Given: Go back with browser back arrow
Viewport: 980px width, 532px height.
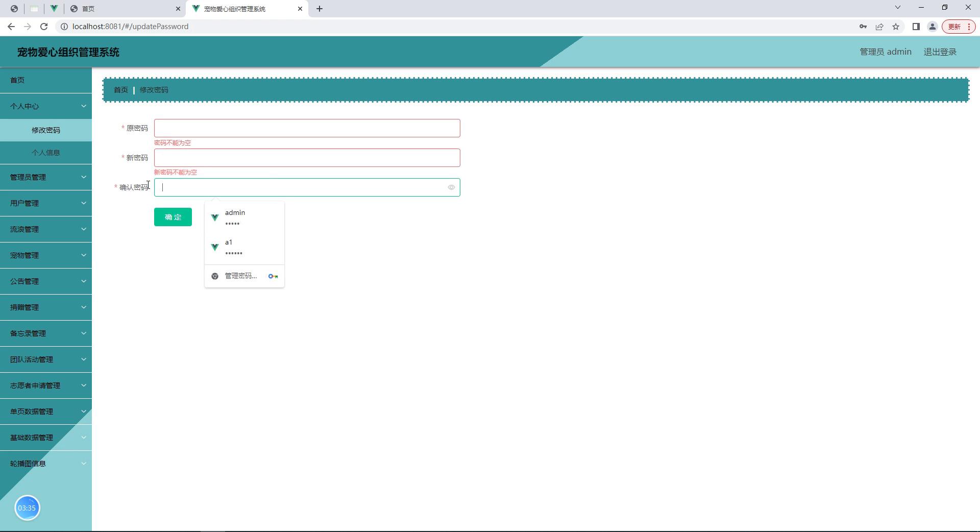Looking at the screenshot, I should click(11, 27).
